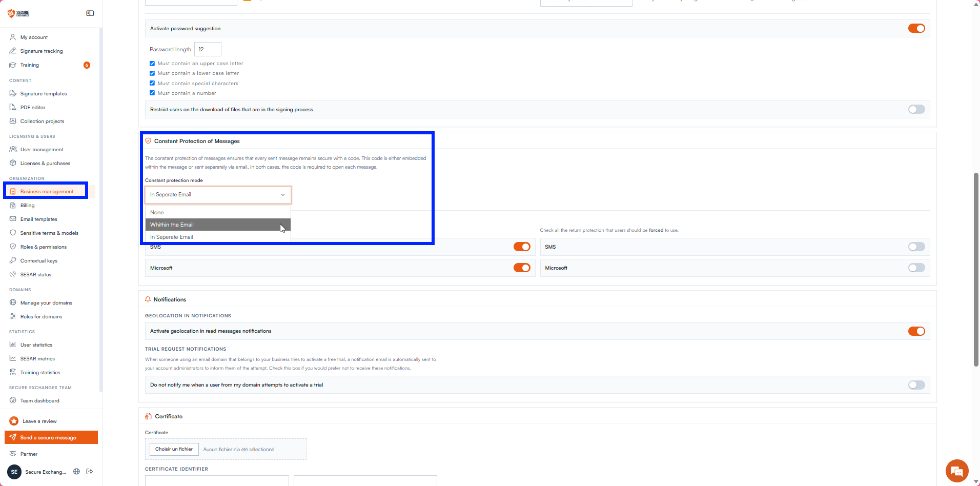
Task: Open the language globe icon
Action: click(76, 472)
